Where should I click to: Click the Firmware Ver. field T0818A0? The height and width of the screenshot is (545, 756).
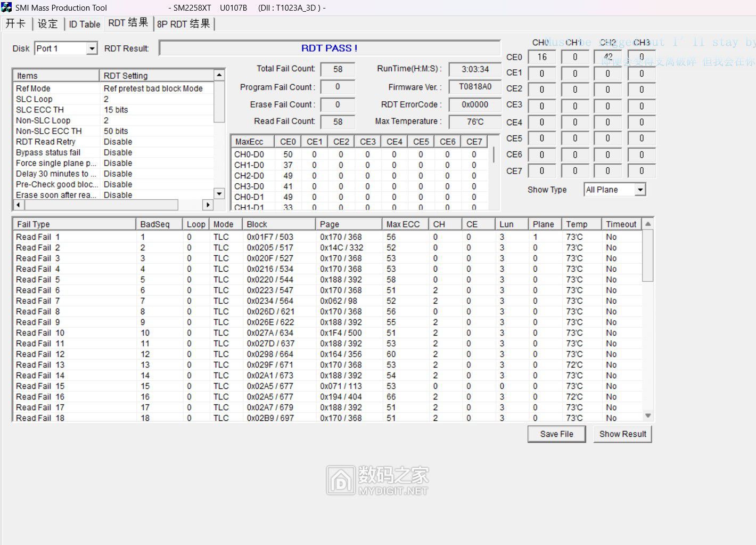click(475, 87)
